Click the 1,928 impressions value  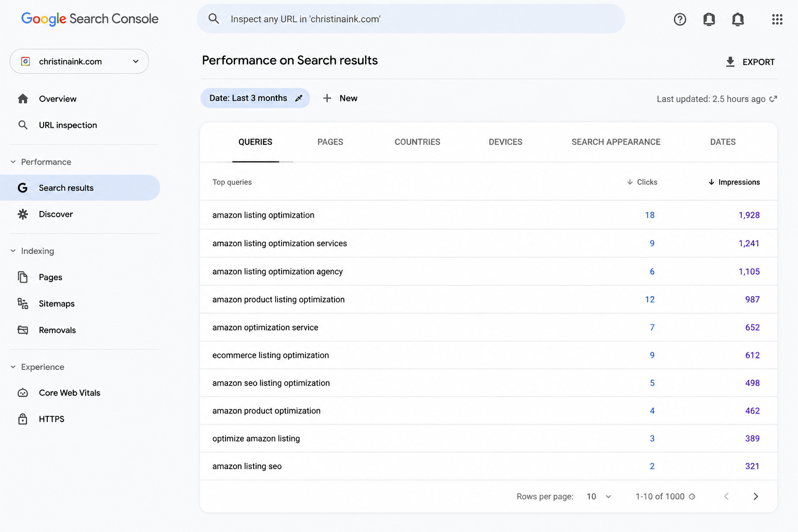click(x=749, y=215)
